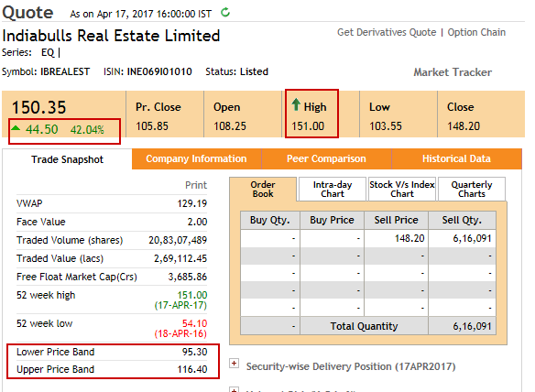
Task: Click the green triangle beside 44.50 change
Action: [x=16, y=128]
